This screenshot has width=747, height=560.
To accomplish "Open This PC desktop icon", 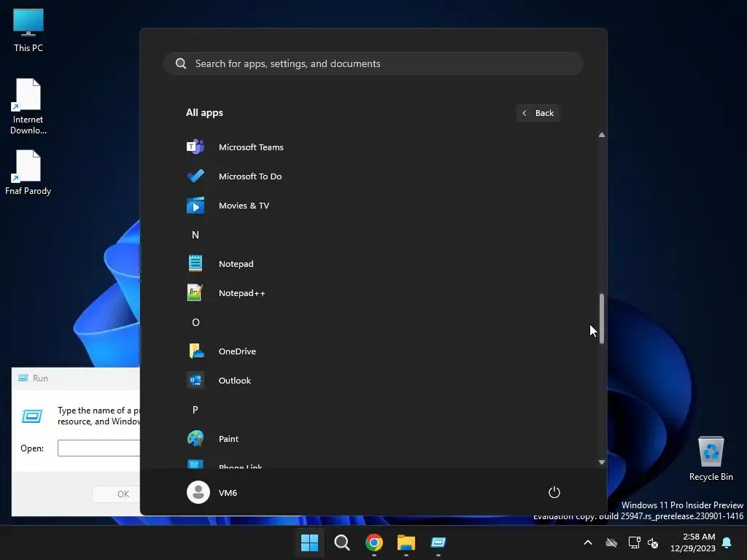I will pyautogui.click(x=28, y=29).
